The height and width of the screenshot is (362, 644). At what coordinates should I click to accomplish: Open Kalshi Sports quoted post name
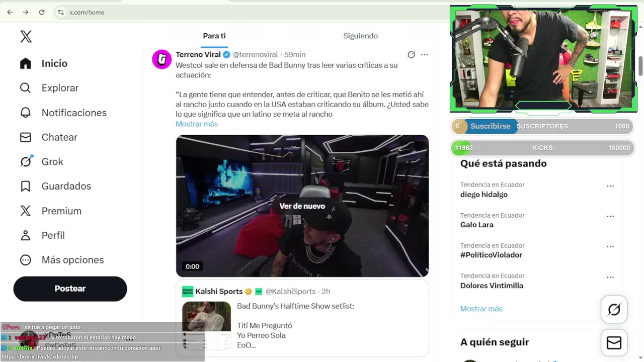point(219,291)
